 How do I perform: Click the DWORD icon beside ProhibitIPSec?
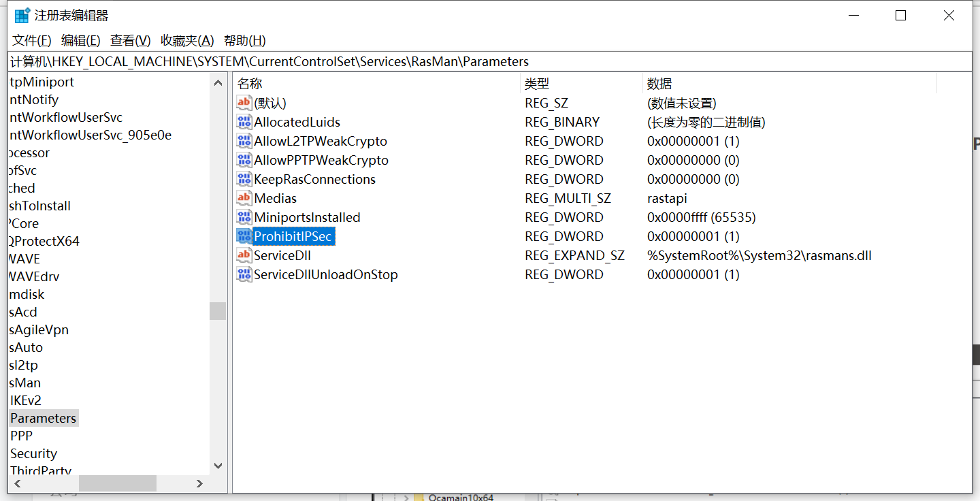244,236
